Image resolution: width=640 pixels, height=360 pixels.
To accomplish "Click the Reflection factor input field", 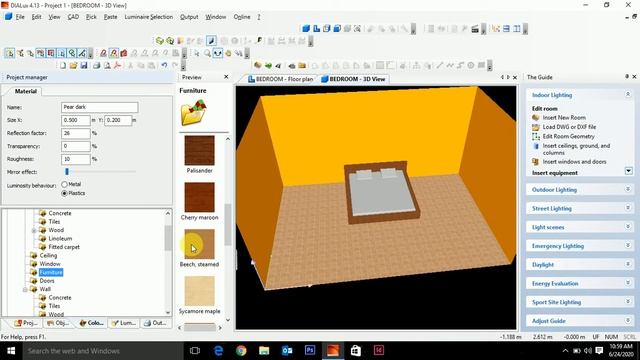I will pyautogui.click(x=76, y=133).
